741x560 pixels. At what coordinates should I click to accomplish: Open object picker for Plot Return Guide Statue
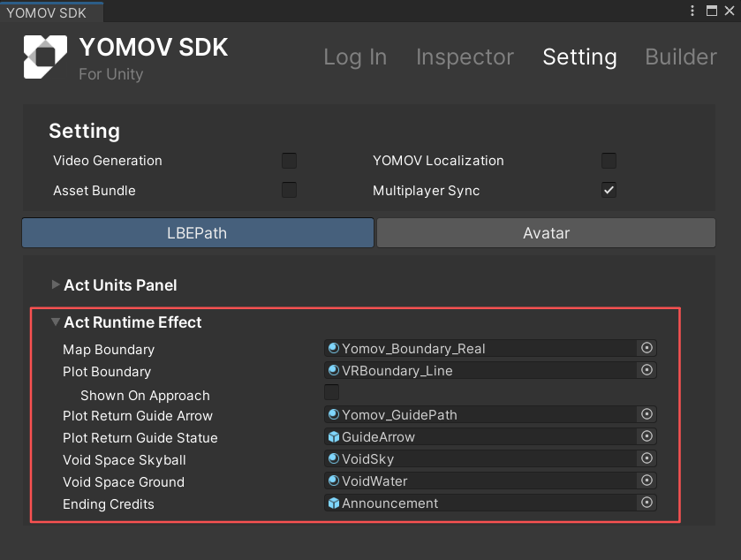click(646, 436)
